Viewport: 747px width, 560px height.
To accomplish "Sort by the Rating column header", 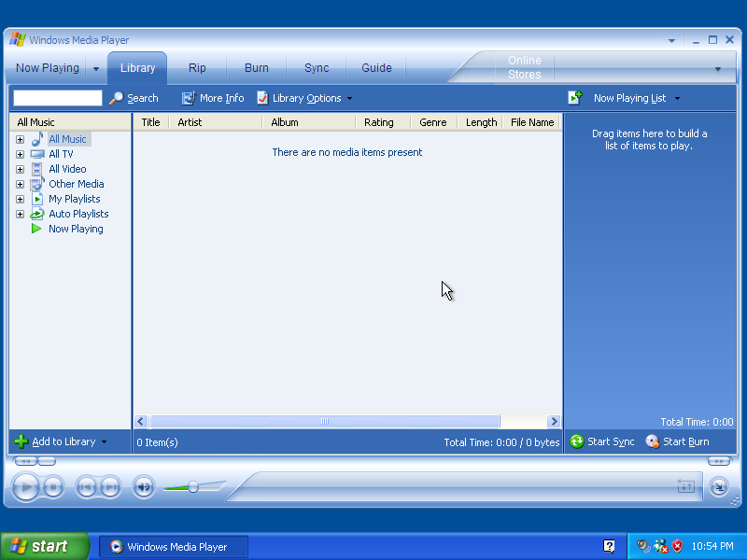I will (x=383, y=122).
